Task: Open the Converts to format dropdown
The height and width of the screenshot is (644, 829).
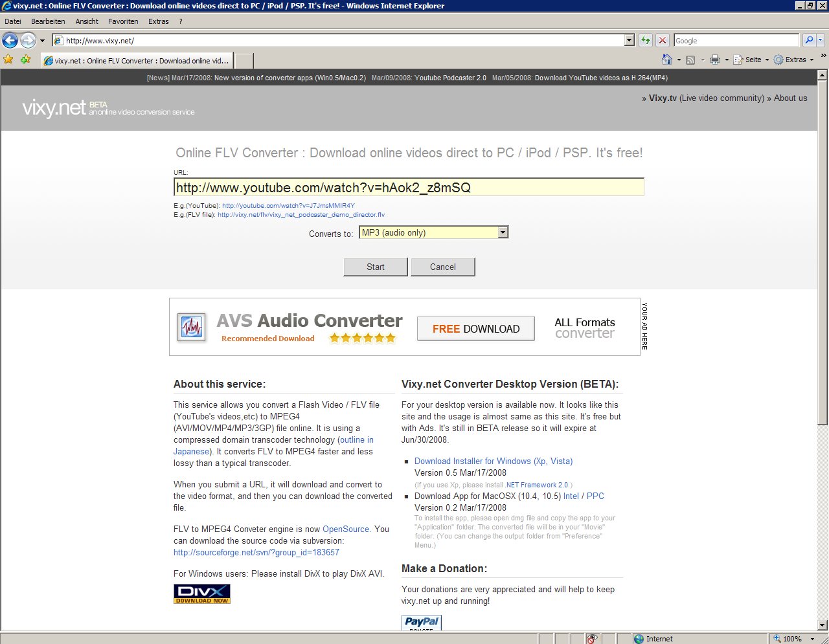Action: [434, 232]
